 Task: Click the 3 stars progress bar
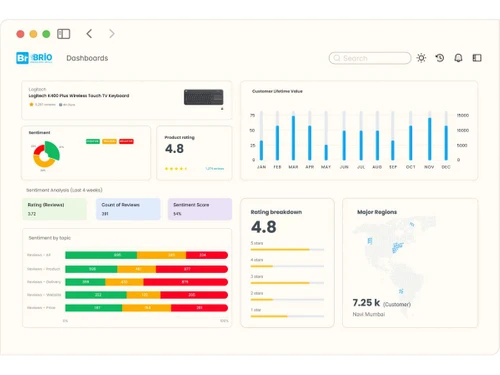point(287,283)
